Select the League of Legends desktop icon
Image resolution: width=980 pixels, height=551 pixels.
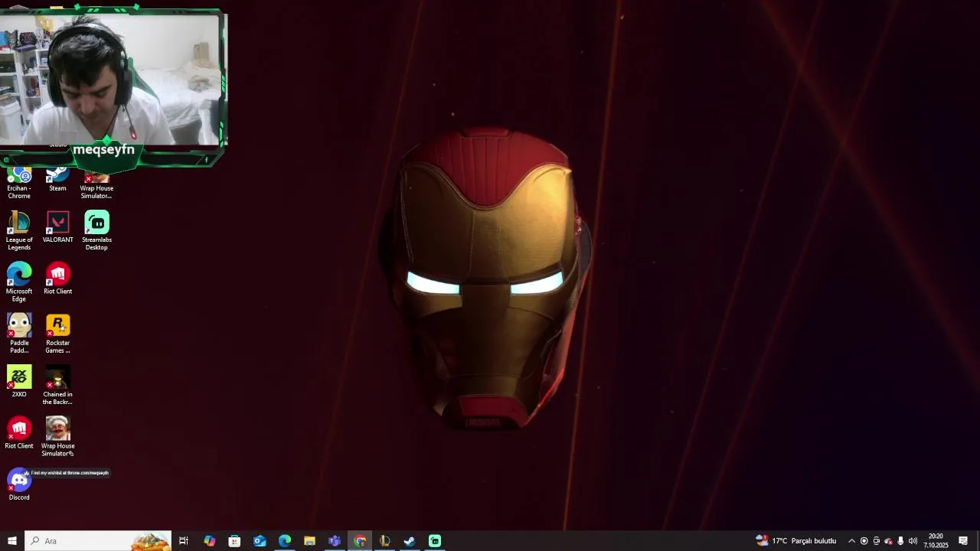19,230
